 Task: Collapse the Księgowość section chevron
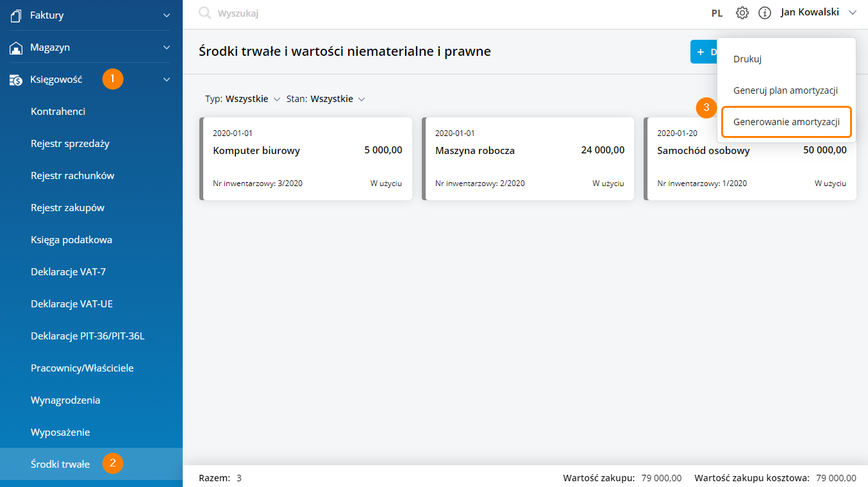(167, 80)
